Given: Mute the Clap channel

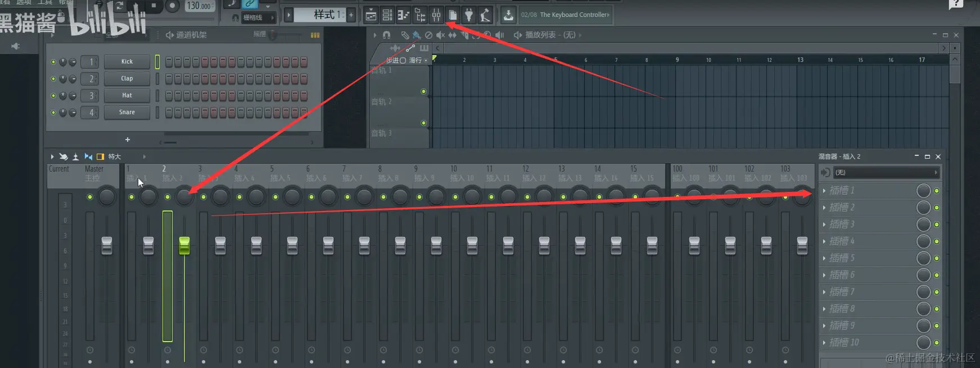Looking at the screenshot, I should pos(53,79).
